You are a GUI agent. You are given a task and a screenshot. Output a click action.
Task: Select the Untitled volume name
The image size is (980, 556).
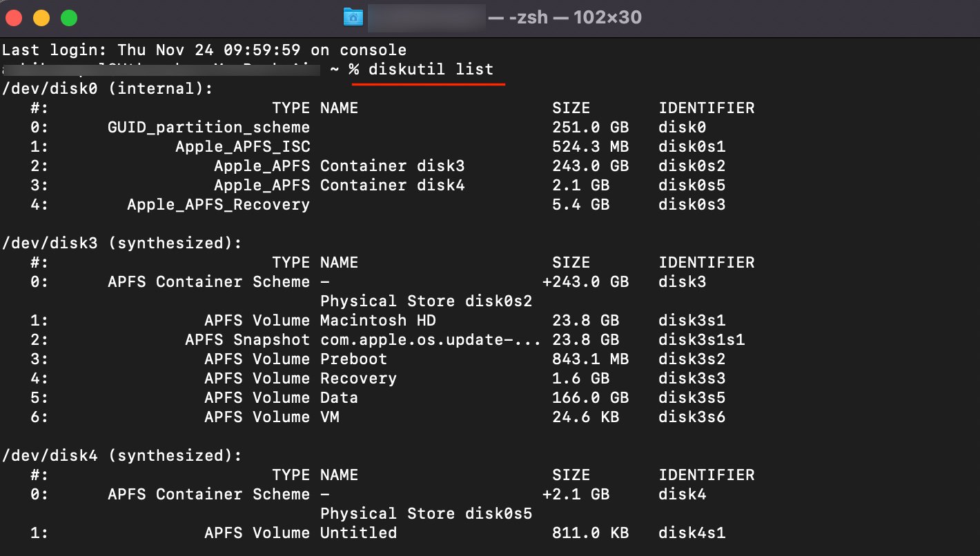[x=358, y=533]
